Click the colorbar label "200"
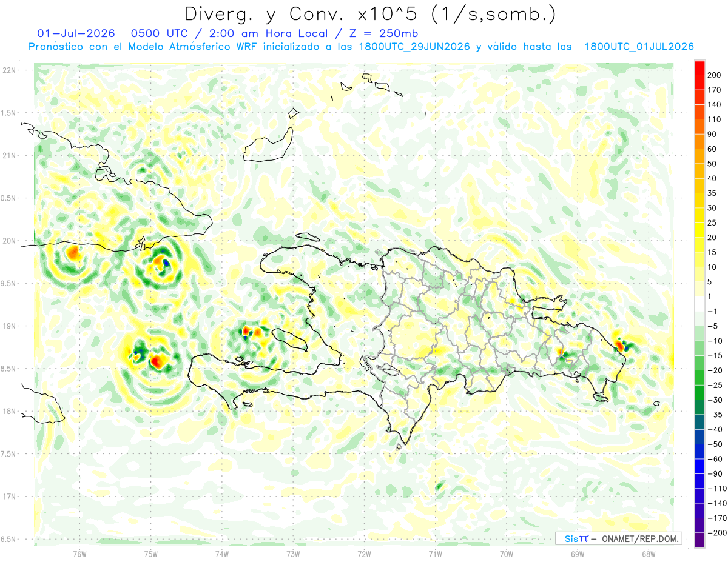 point(713,75)
